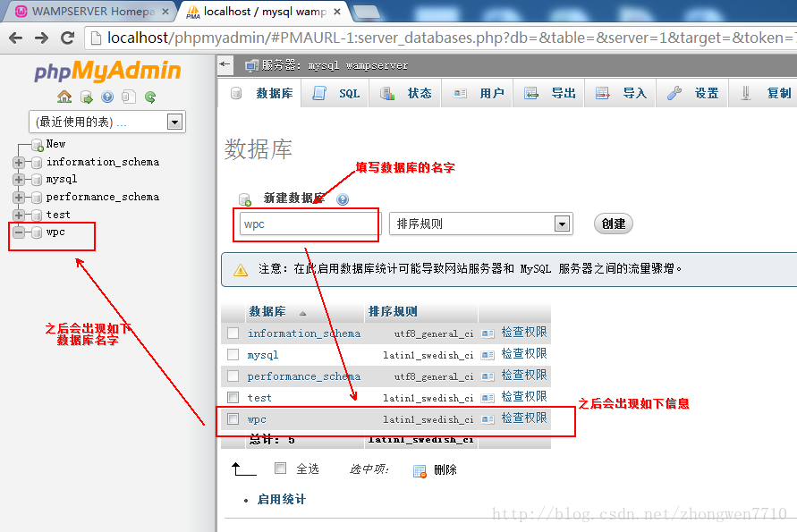
Task: Click the Create (创建) button
Action: click(614, 224)
